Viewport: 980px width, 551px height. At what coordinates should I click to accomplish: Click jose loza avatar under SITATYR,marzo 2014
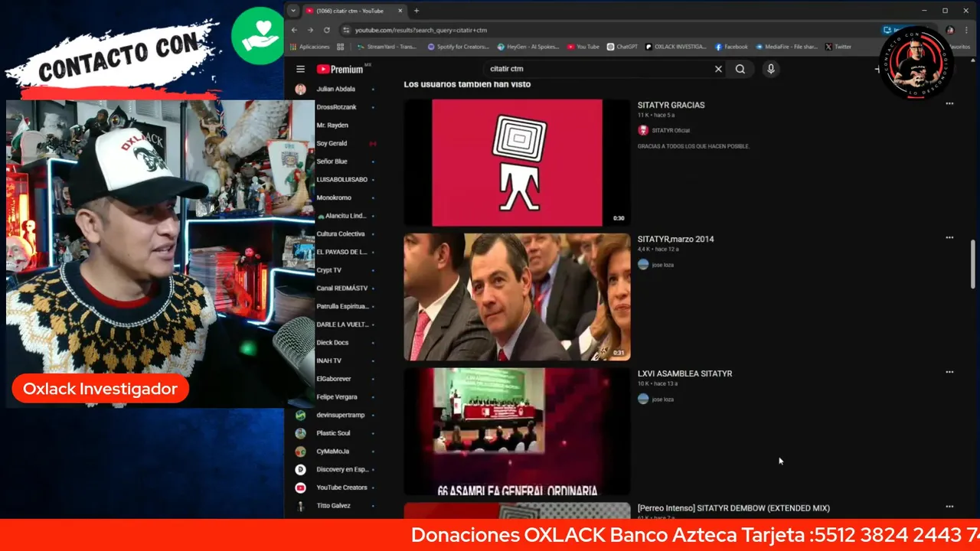[x=643, y=265]
